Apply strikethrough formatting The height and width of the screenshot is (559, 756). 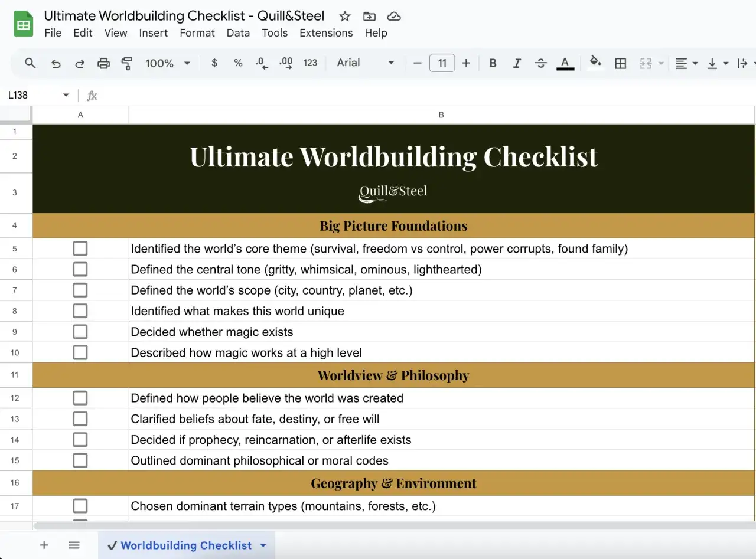tap(540, 63)
